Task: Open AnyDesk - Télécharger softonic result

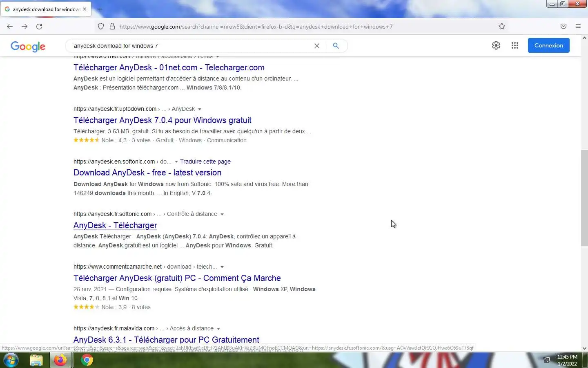Action: 115,225
